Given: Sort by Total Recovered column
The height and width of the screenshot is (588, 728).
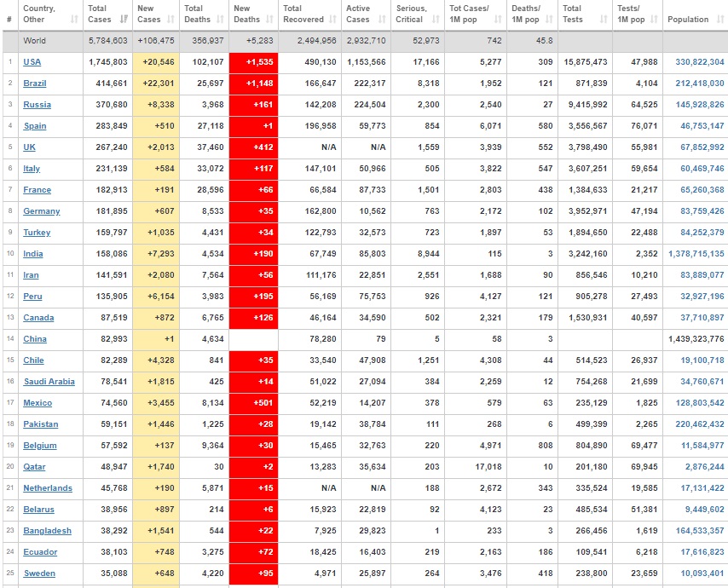Looking at the screenshot, I should 303,14.
